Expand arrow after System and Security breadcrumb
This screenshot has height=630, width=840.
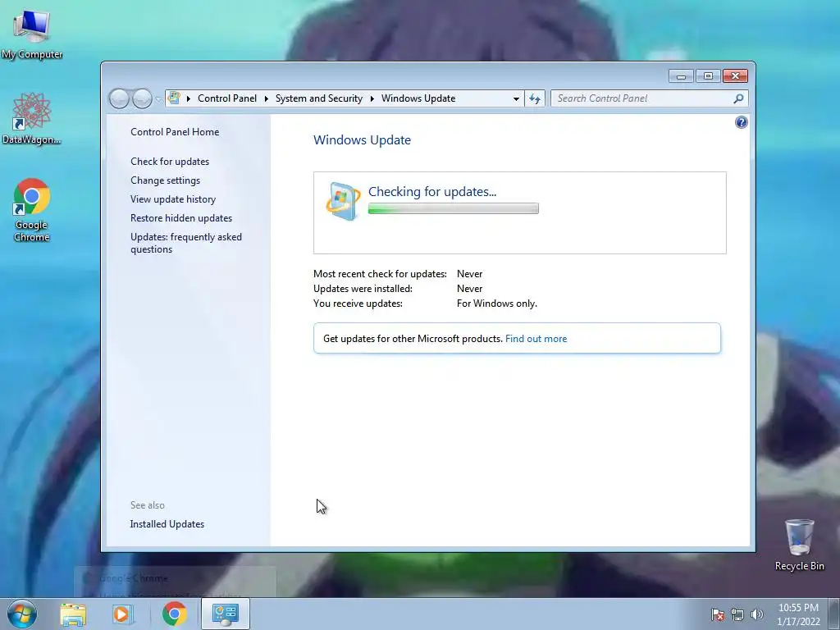pos(372,98)
